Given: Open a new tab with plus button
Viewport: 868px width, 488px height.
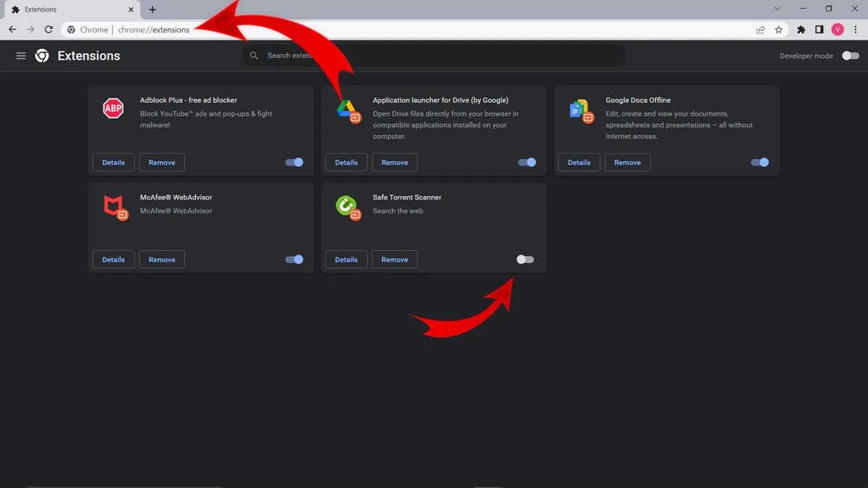Looking at the screenshot, I should 152,9.
